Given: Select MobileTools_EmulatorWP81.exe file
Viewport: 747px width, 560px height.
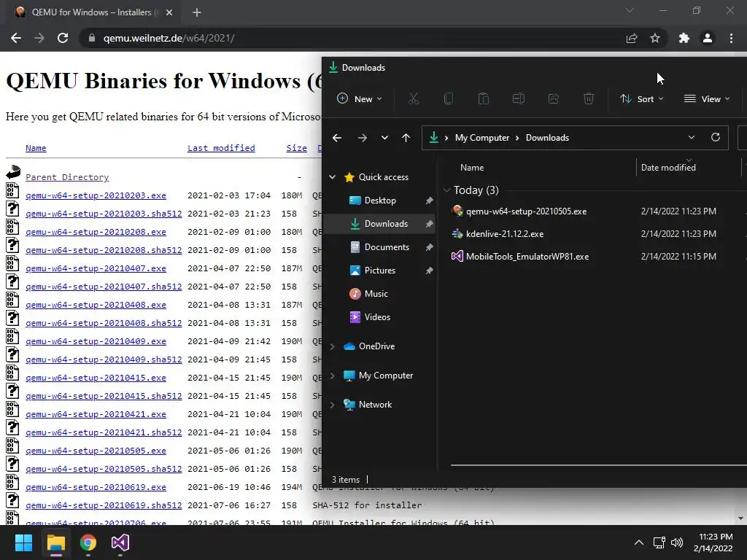Looking at the screenshot, I should (x=527, y=256).
